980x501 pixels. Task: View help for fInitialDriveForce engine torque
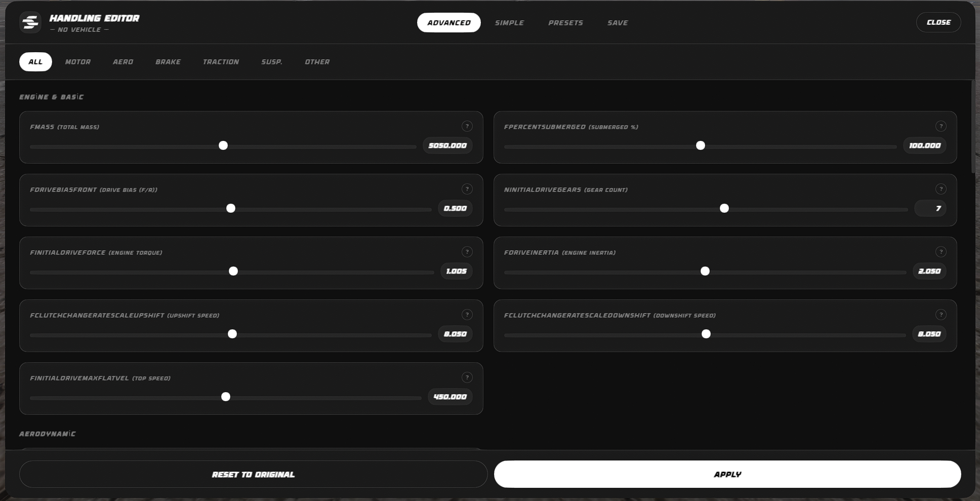click(467, 252)
